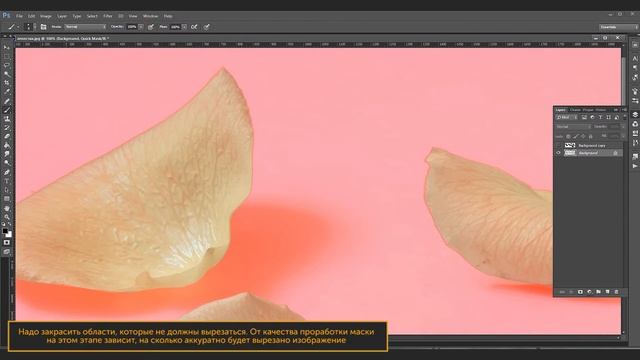The width and height of the screenshot is (640, 360).
Task: Open the Select menu
Action: point(92,16)
